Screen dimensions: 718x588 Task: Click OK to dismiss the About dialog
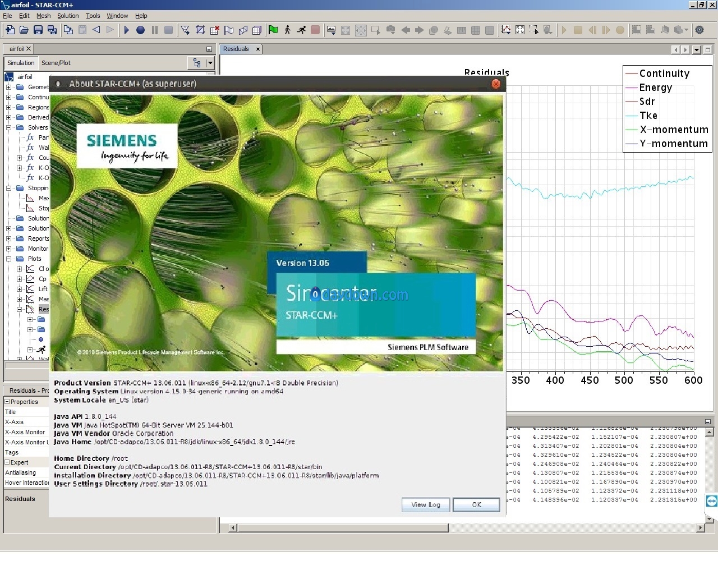[x=476, y=504]
